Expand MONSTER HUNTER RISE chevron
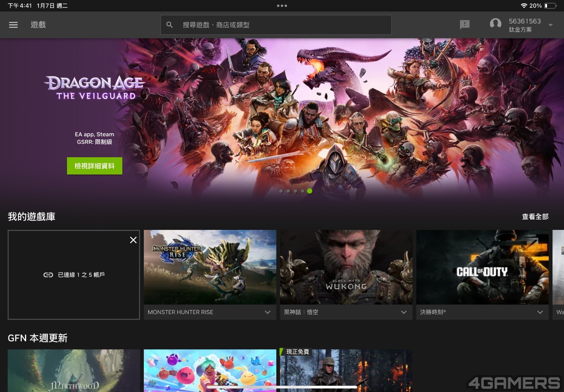The width and height of the screenshot is (564, 392). 268,312
